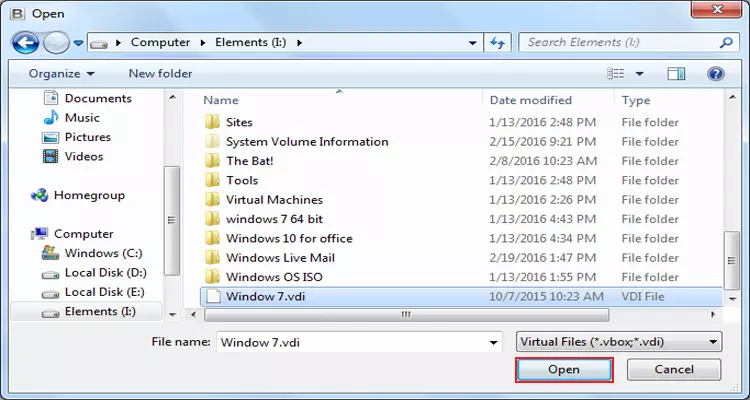
Task: Select the Windows OS ISO folder icon
Action: [212, 277]
